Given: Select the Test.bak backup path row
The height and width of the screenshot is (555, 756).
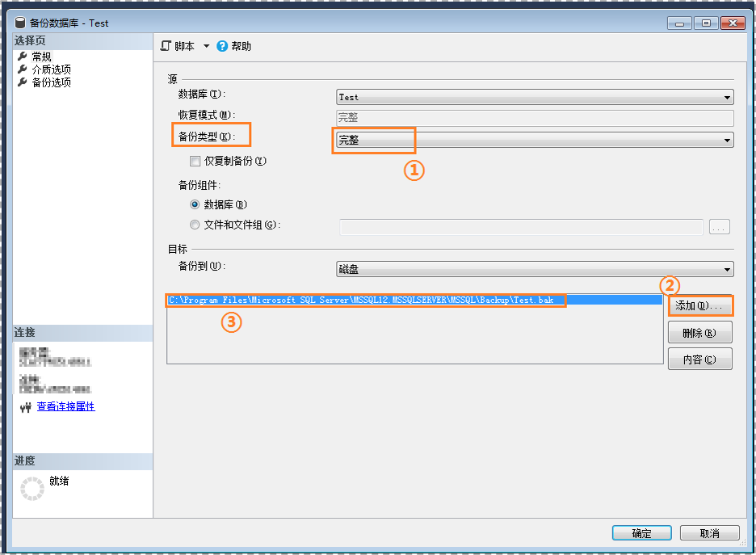Looking at the screenshot, I should coord(414,300).
